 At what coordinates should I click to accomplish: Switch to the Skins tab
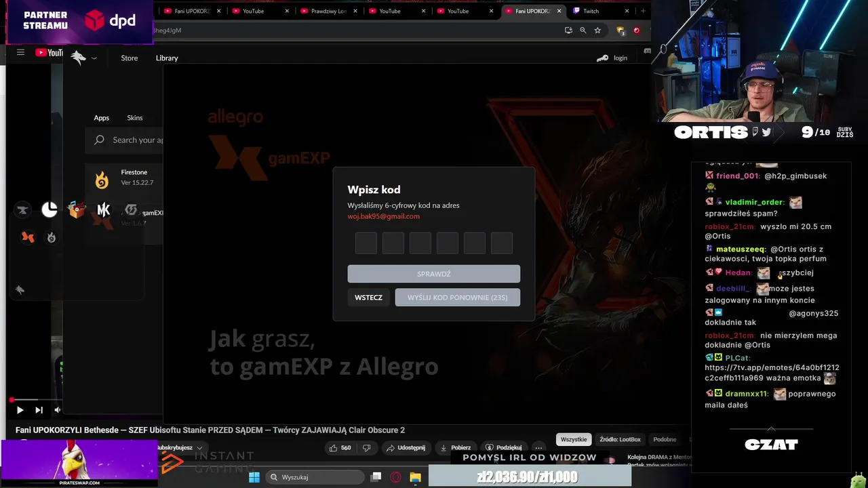tap(135, 118)
